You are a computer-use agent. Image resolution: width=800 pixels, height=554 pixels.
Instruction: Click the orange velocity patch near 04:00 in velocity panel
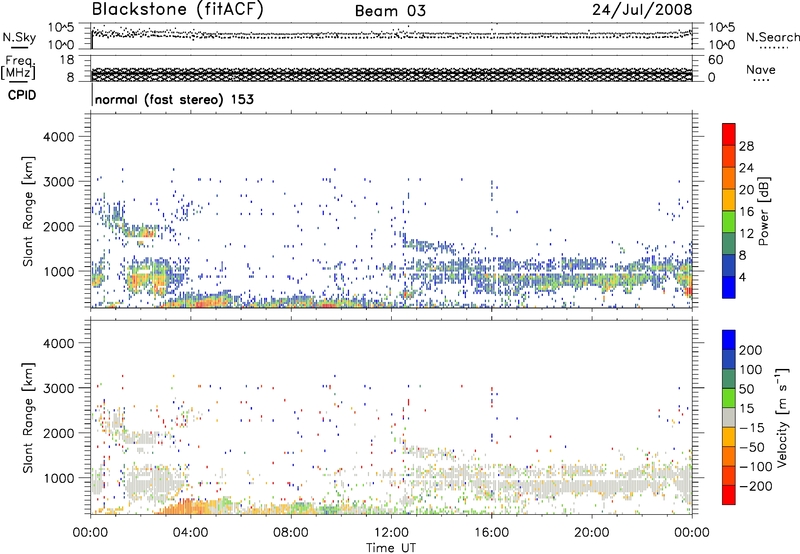click(x=191, y=507)
